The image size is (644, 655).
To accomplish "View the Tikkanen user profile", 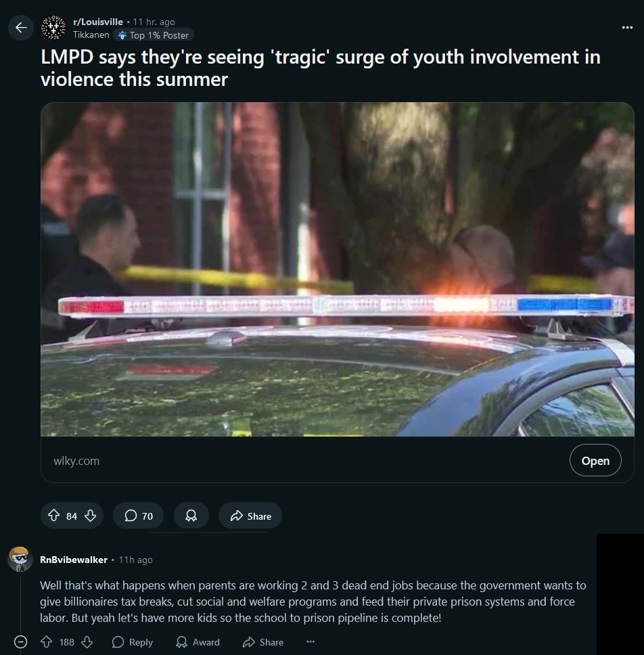I will pyautogui.click(x=91, y=35).
